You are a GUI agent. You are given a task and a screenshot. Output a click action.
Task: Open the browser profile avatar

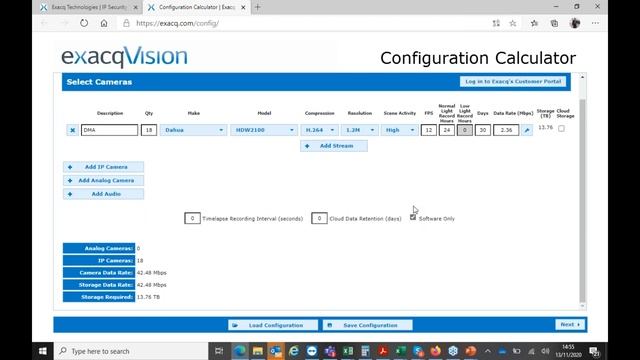pos(575,23)
